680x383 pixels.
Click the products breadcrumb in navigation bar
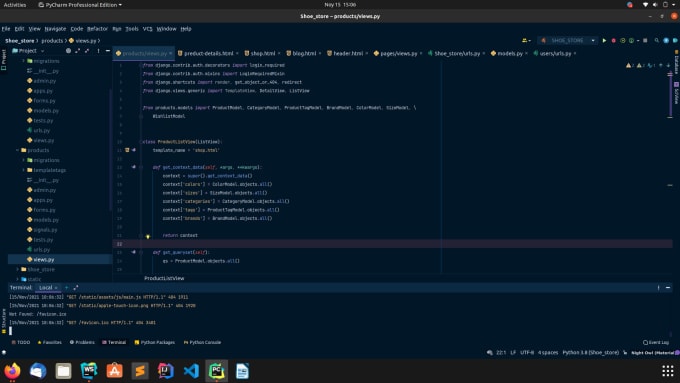pyautogui.click(x=52, y=40)
